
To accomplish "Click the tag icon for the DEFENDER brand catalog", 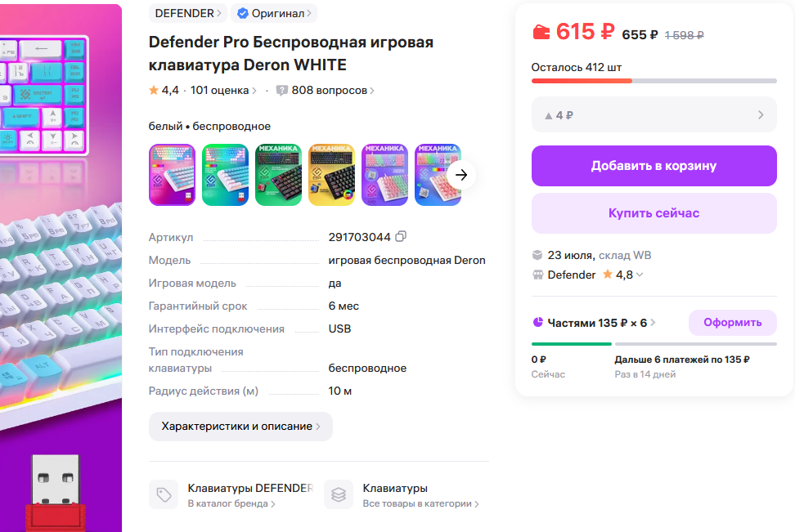I will (164, 494).
